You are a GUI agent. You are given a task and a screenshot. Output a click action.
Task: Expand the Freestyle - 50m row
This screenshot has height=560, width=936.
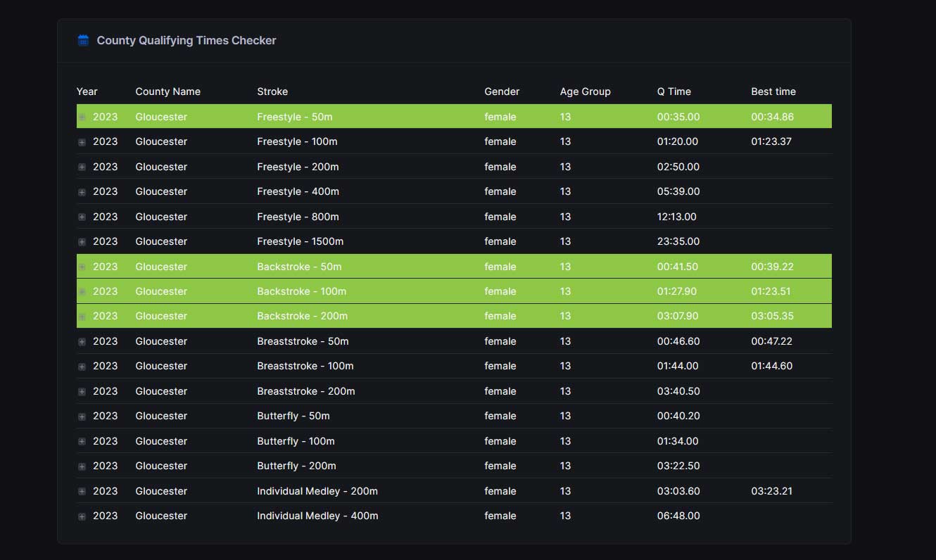pos(82,117)
